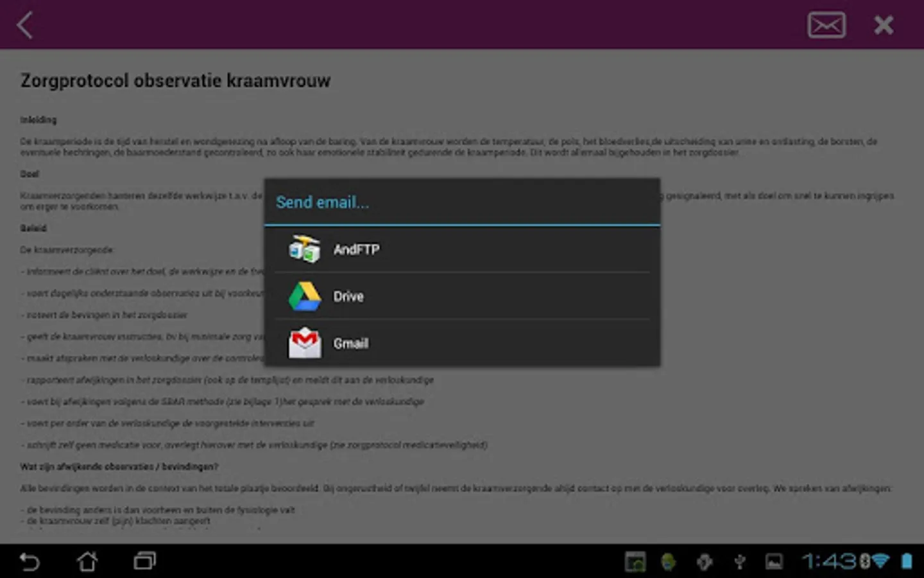The image size is (924, 578).
Task: Tap the AndFTP app icon
Action: pyautogui.click(x=304, y=249)
